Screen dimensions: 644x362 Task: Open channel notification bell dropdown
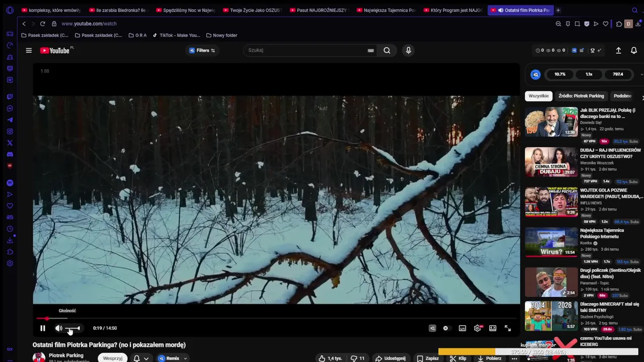tap(141, 358)
